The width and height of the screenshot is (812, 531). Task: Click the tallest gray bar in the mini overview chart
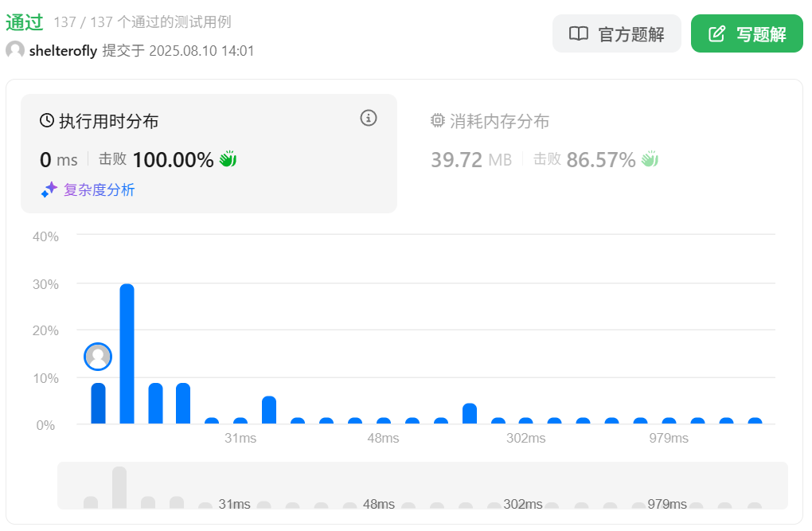(x=119, y=487)
